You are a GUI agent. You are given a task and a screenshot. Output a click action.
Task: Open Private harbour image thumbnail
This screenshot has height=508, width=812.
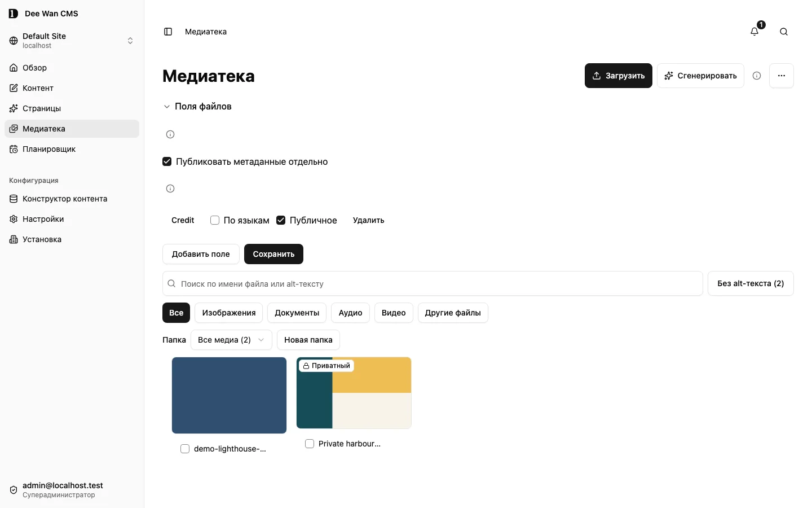click(354, 393)
